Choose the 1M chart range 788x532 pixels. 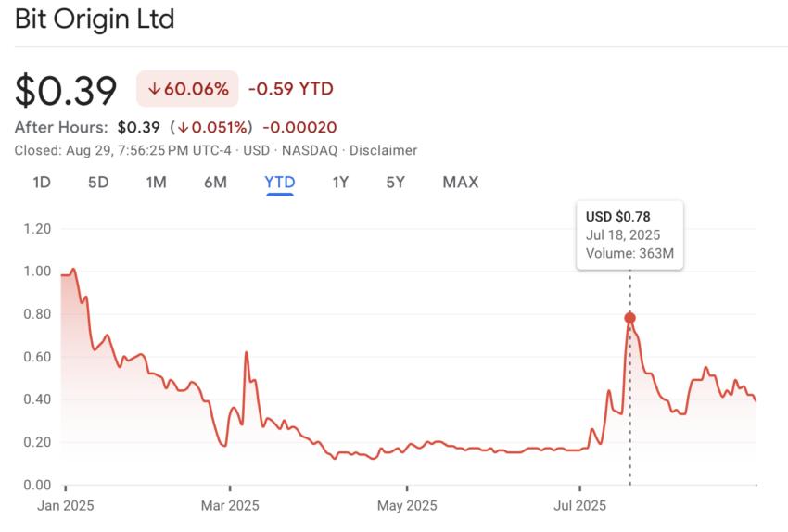157,183
